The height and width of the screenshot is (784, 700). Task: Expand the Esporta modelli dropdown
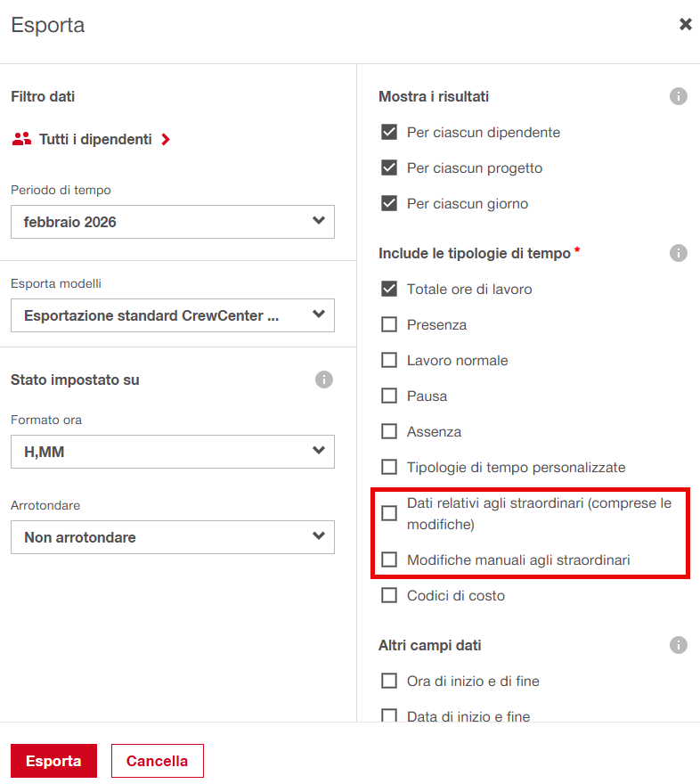tap(173, 314)
